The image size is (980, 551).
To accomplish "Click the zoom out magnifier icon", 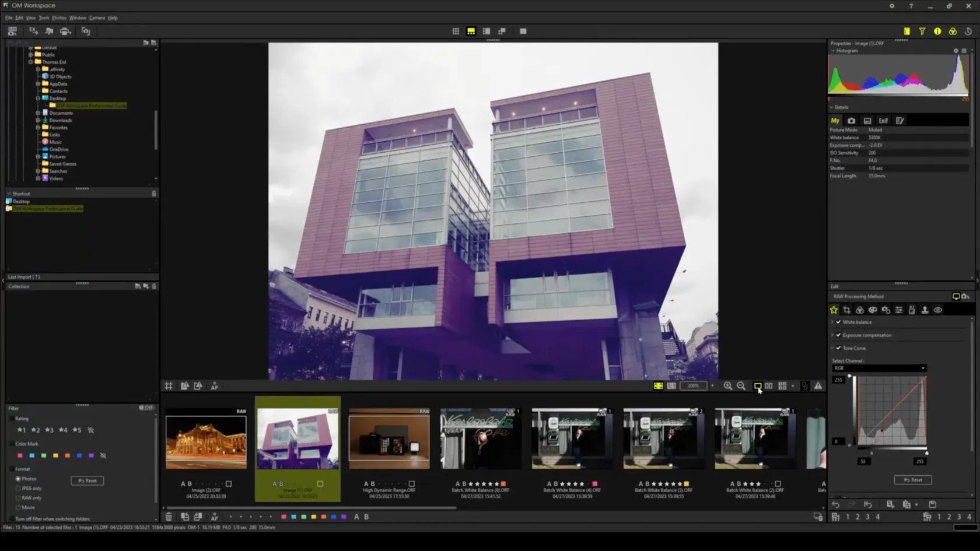I will click(x=741, y=386).
